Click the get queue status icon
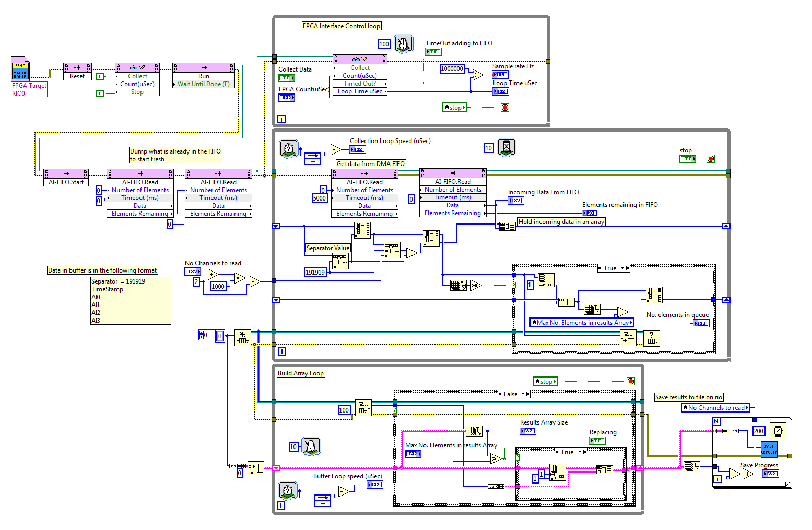 [x=652, y=338]
